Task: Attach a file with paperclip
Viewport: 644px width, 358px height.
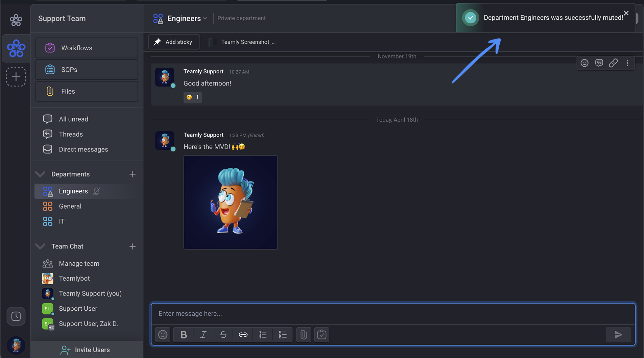Action: click(304, 335)
